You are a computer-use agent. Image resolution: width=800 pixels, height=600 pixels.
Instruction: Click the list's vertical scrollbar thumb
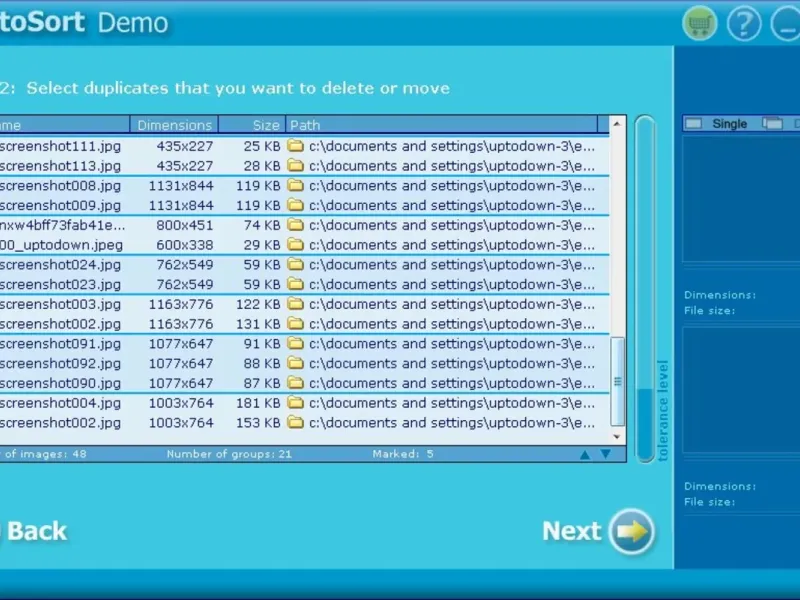[617, 381]
